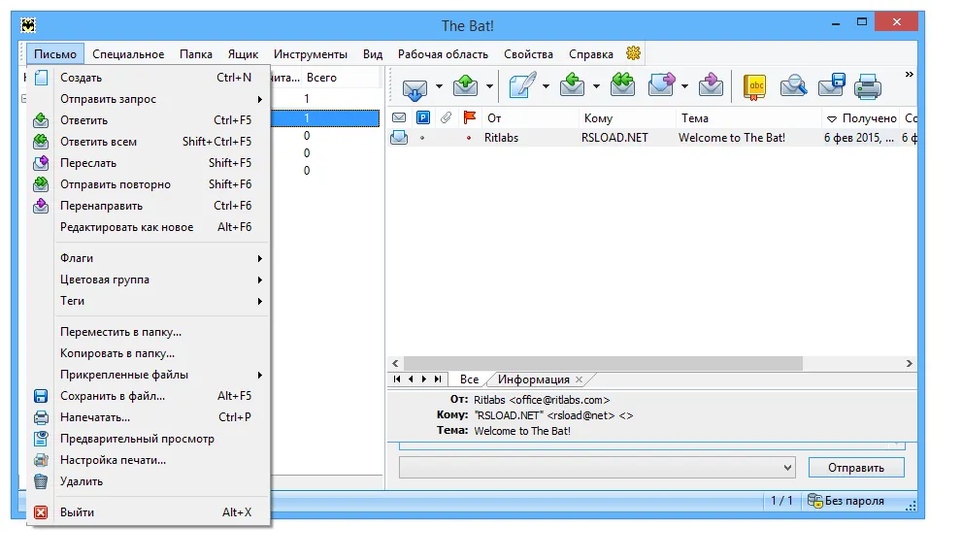Viewport: 962px width, 560px height.
Task: Toggle the parked column header P icon
Action: (422, 117)
